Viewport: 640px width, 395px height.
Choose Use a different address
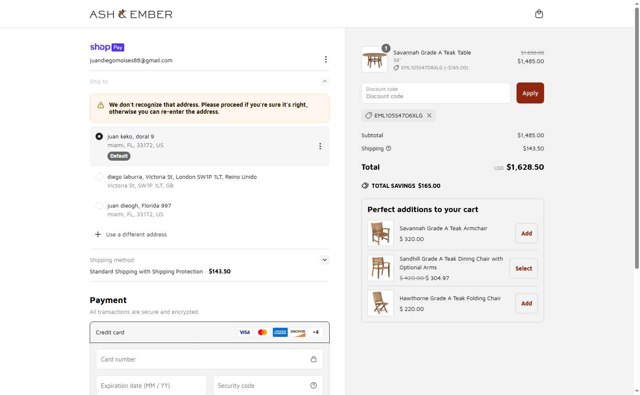coord(136,235)
